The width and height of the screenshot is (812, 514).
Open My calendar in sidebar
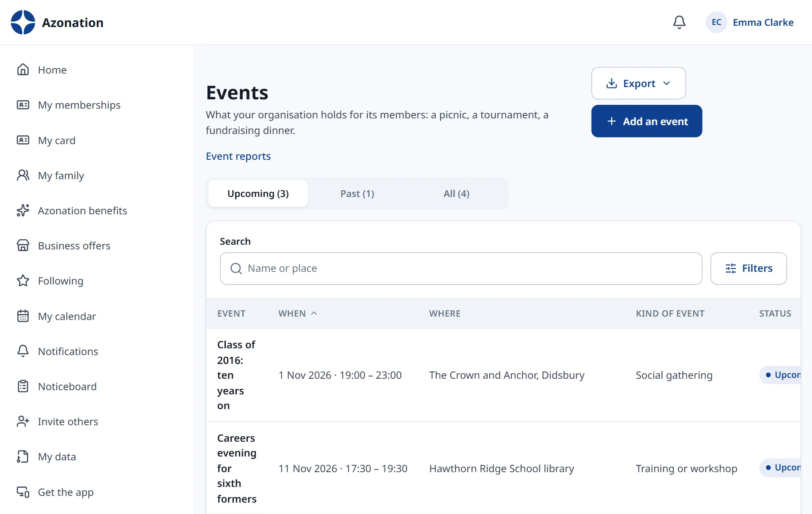point(67,316)
